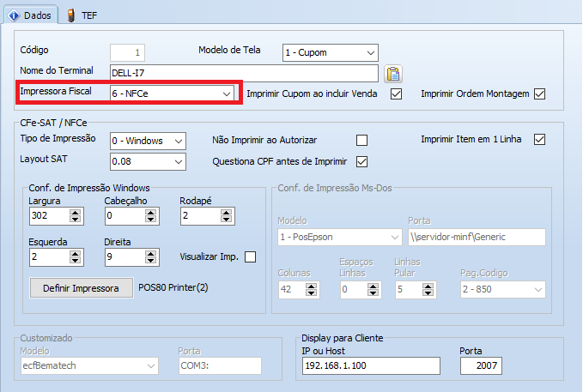The image size is (583, 392).
Task: Click the IP ou Host input field
Action: tap(373, 367)
